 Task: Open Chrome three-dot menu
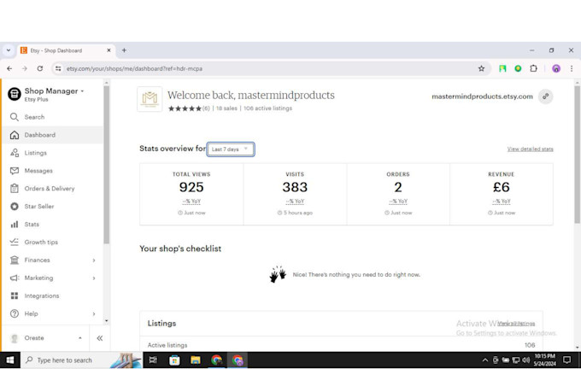pos(572,68)
